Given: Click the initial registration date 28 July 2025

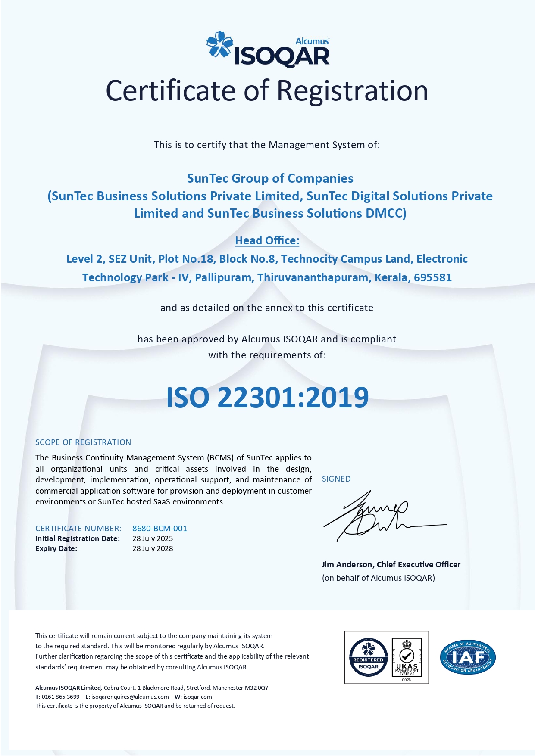Looking at the screenshot, I should point(153,538).
